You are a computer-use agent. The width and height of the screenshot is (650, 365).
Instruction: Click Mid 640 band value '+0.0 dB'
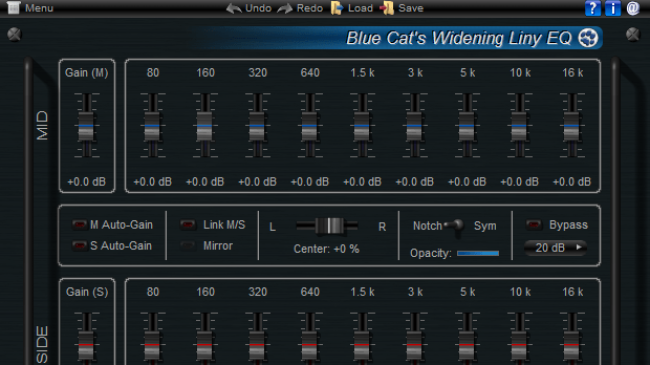click(x=310, y=182)
